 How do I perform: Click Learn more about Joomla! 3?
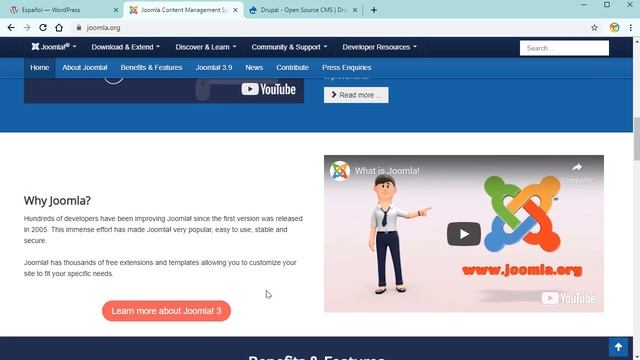(x=167, y=311)
